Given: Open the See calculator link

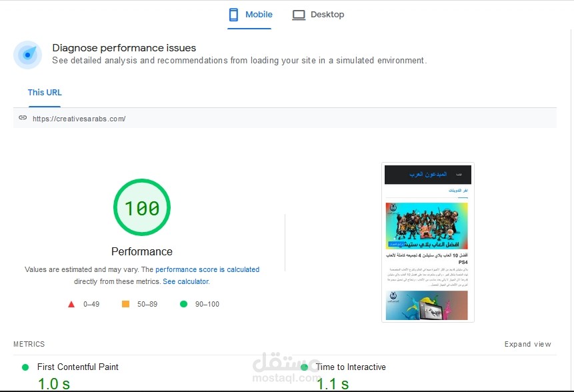Looking at the screenshot, I should pyautogui.click(x=186, y=281).
